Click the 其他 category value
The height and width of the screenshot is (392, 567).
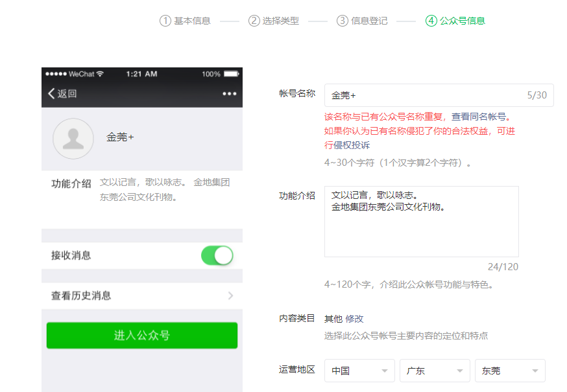click(x=333, y=319)
